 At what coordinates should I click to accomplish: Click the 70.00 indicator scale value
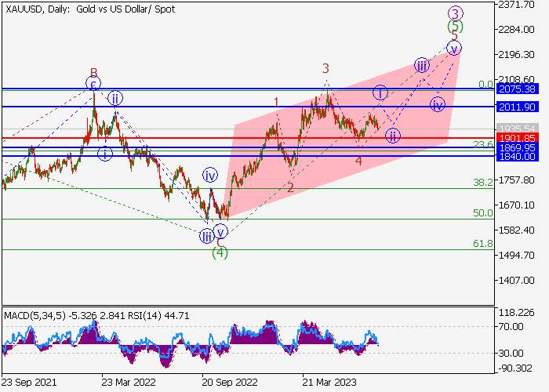click(x=511, y=327)
